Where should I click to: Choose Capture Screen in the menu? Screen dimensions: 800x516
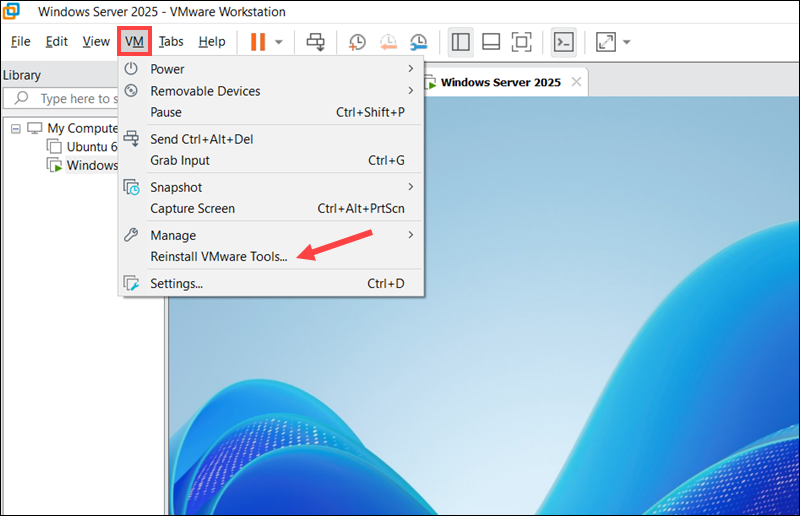(x=192, y=209)
